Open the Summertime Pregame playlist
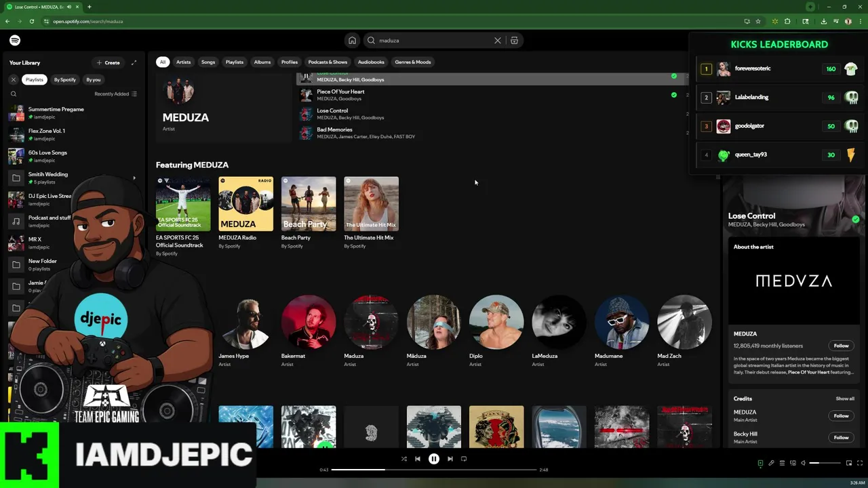This screenshot has height=488, width=868. [75, 113]
